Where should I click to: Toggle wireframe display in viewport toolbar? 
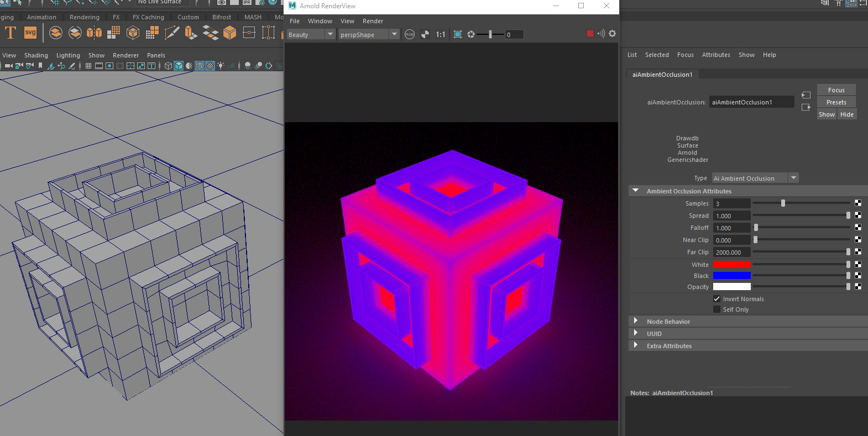click(169, 66)
